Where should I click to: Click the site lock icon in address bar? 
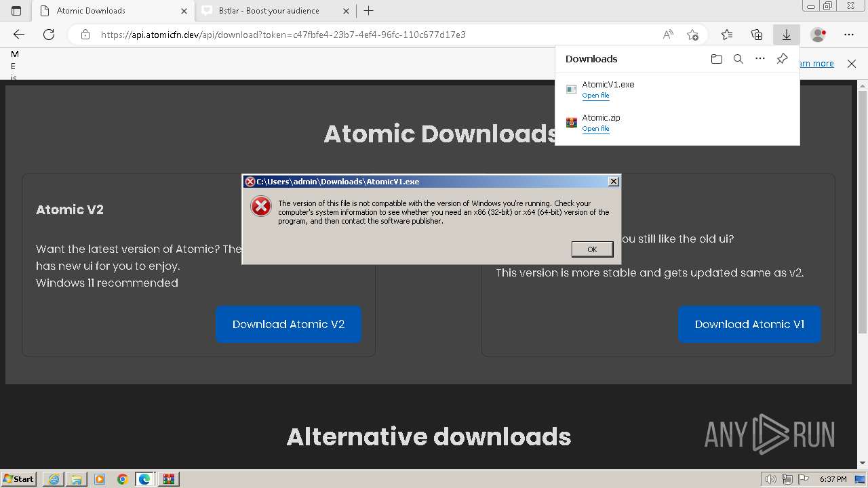(x=85, y=35)
